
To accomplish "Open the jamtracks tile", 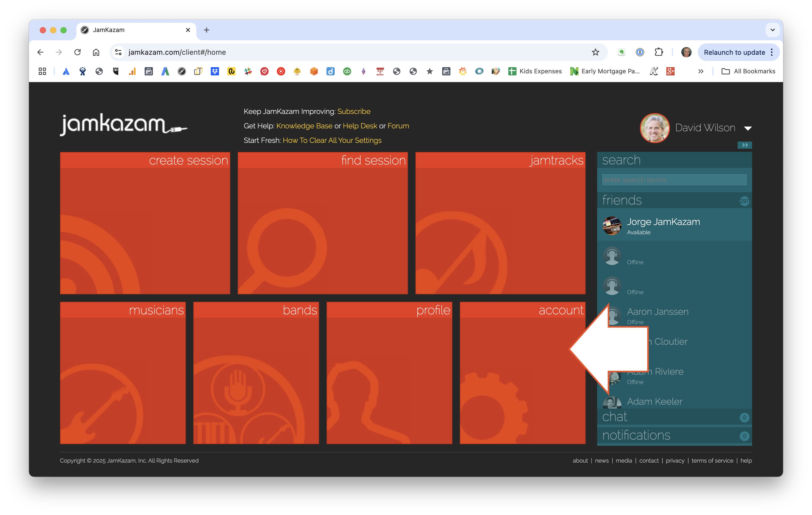I will tap(500, 223).
